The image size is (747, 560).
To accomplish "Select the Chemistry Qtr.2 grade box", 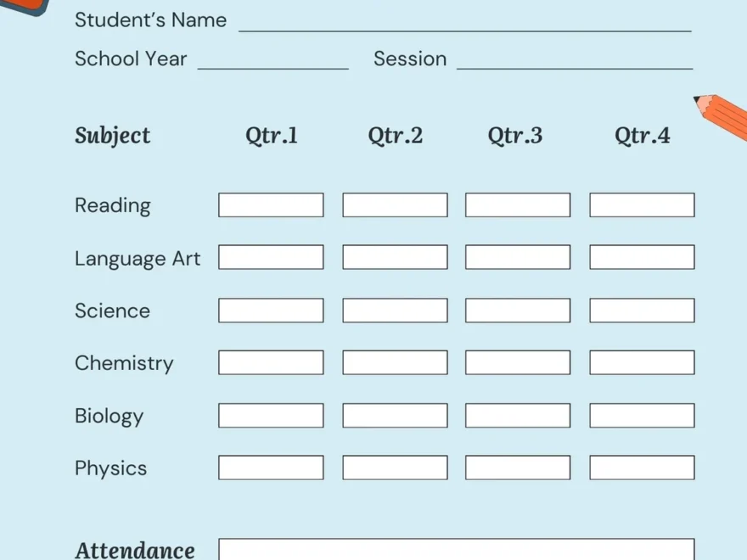I will (395, 363).
